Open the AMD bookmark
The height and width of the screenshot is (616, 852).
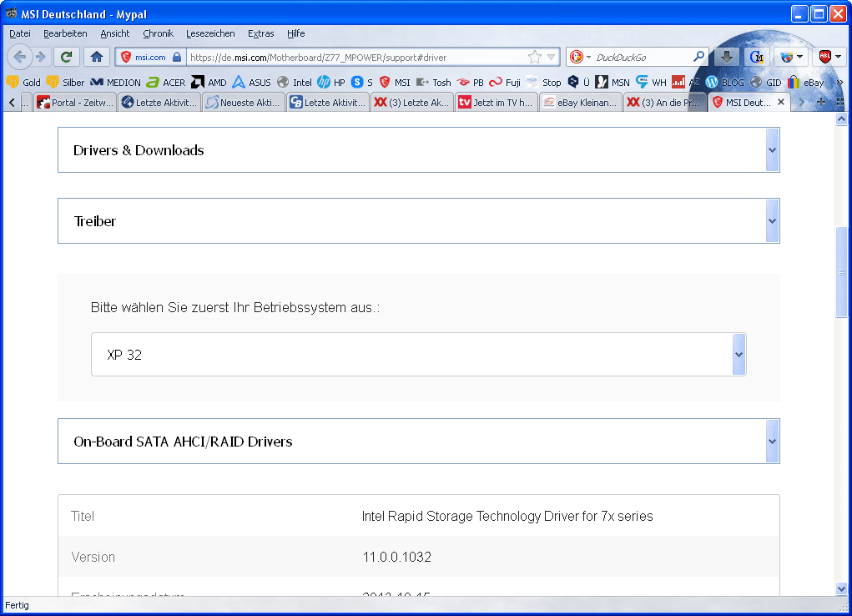click(x=209, y=83)
